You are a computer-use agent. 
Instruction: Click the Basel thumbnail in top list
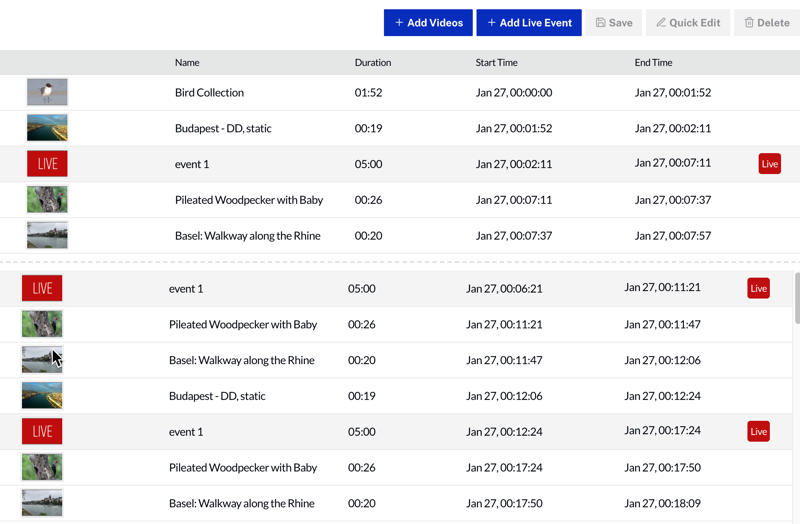pyautogui.click(x=47, y=236)
